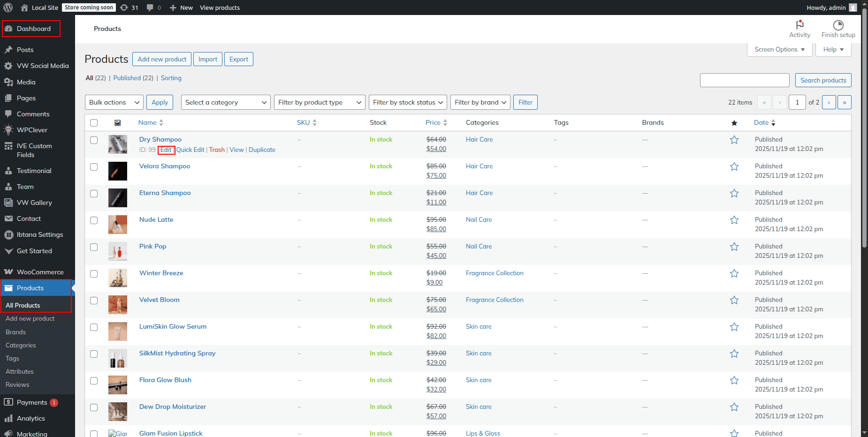Click the search products text field

coord(745,80)
